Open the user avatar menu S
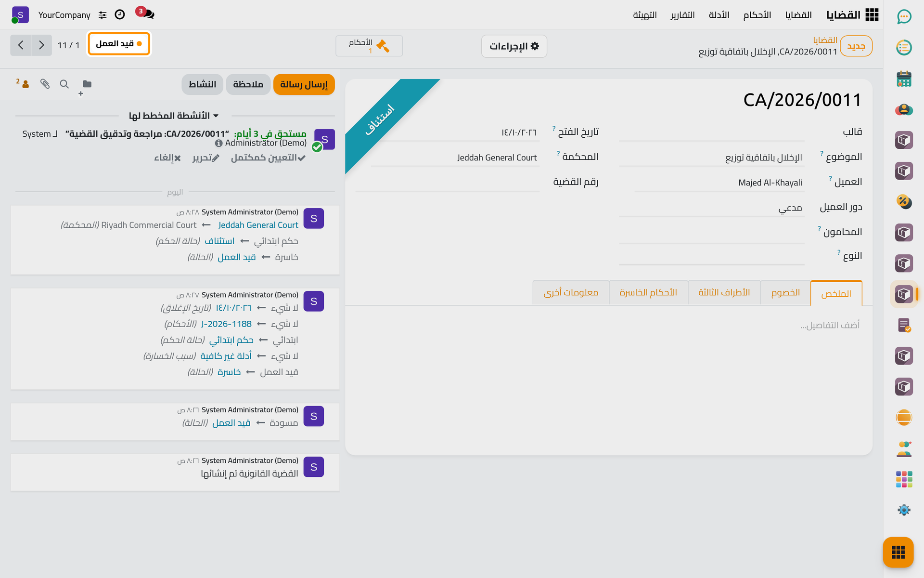Viewport: 924px width, 578px height. (20, 15)
